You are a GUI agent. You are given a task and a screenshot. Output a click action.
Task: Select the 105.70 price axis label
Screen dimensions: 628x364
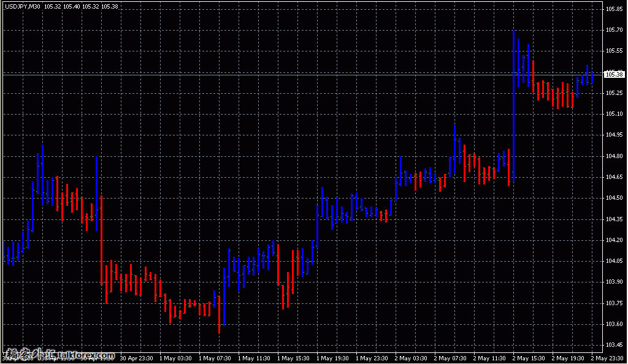(x=615, y=30)
